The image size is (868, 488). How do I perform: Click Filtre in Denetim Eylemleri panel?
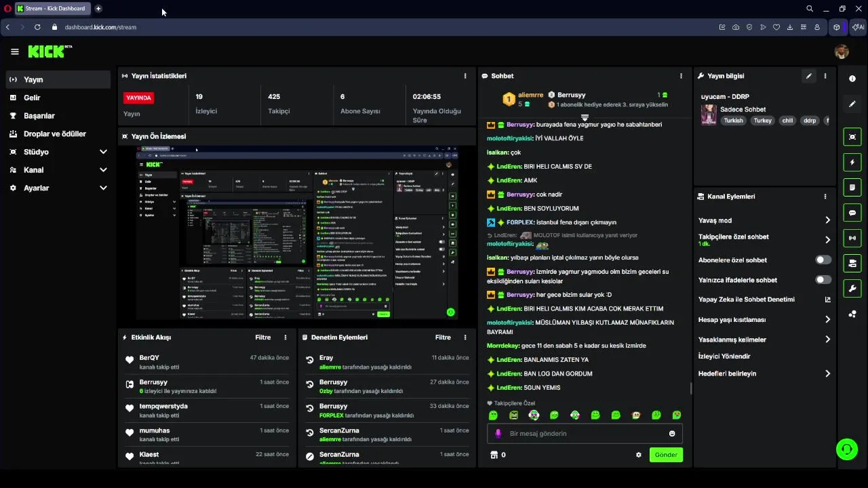pos(443,338)
